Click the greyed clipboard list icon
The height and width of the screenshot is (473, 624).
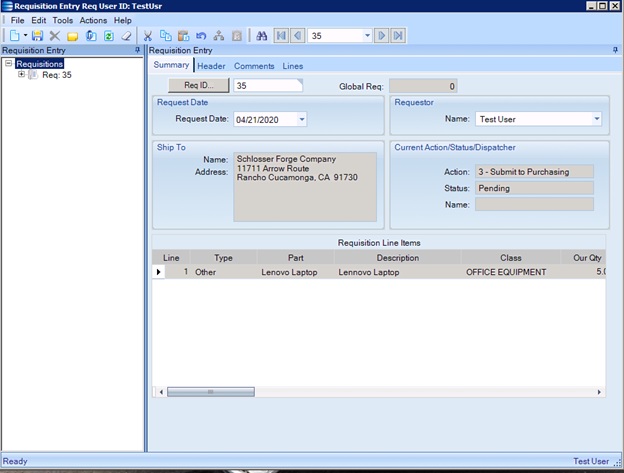pos(237,36)
